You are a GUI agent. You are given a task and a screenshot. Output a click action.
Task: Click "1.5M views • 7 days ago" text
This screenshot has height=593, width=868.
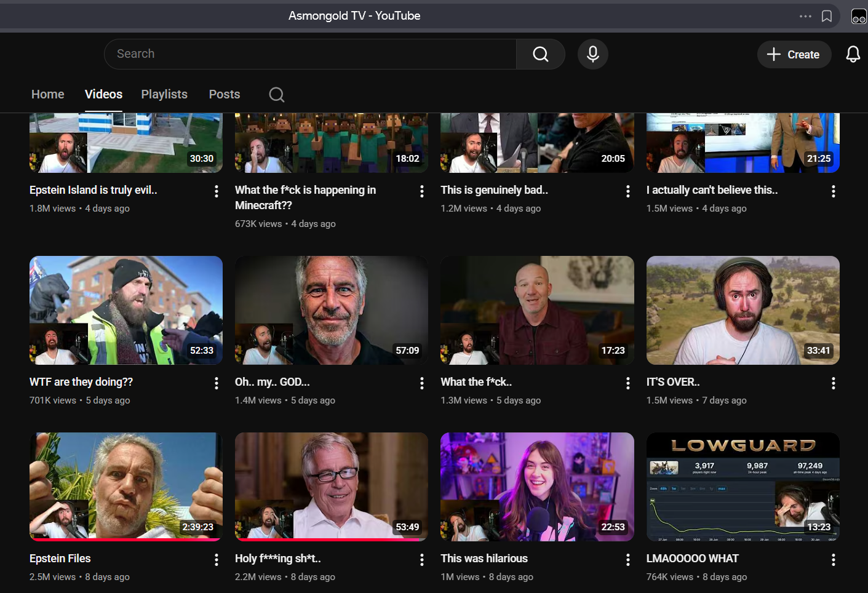(x=696, y=400)
